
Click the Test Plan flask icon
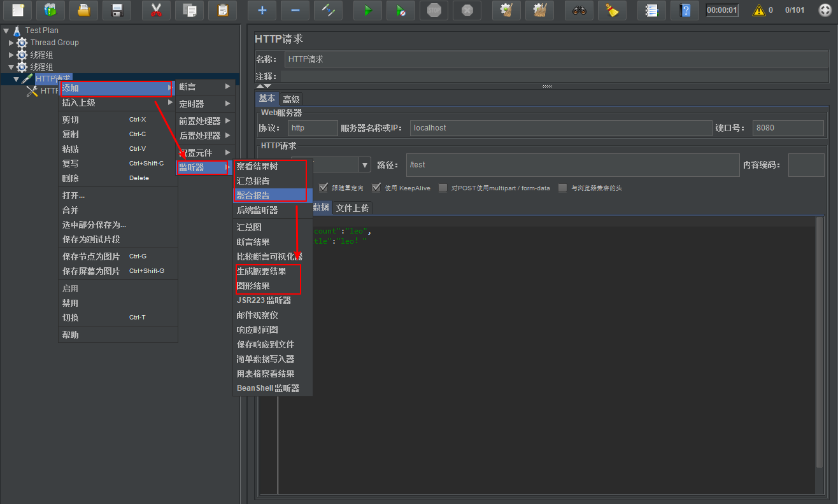(x=17, y=31)
